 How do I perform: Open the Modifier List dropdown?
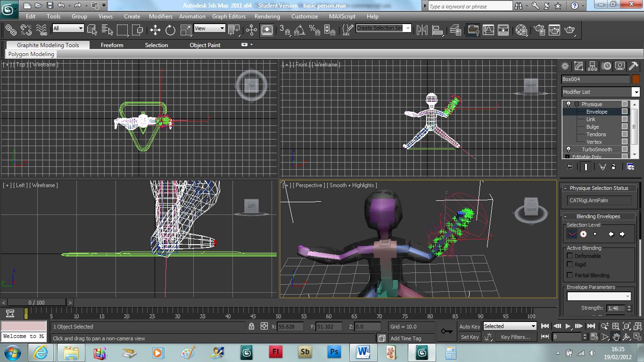tap(635, 91)
